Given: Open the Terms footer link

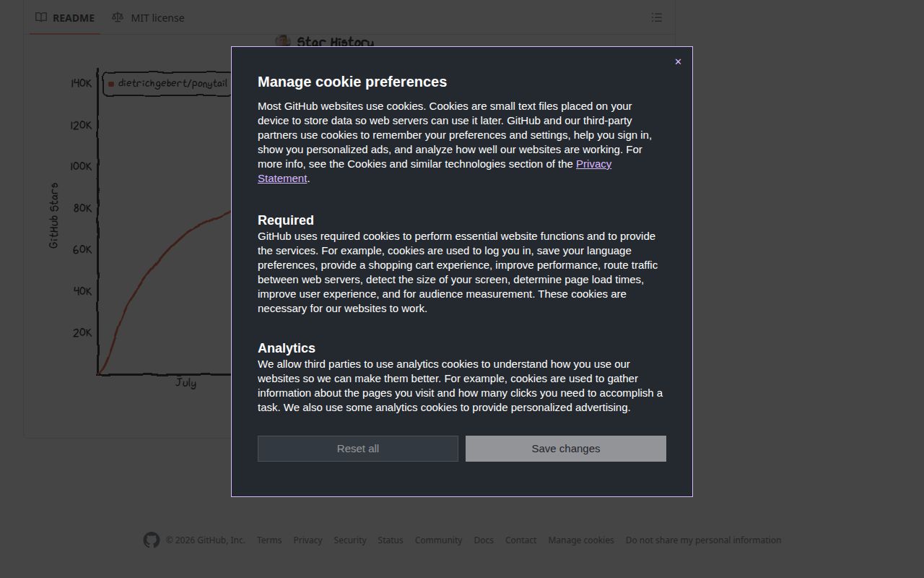Looking at the screenshot, I should click(x=269, y=540).
